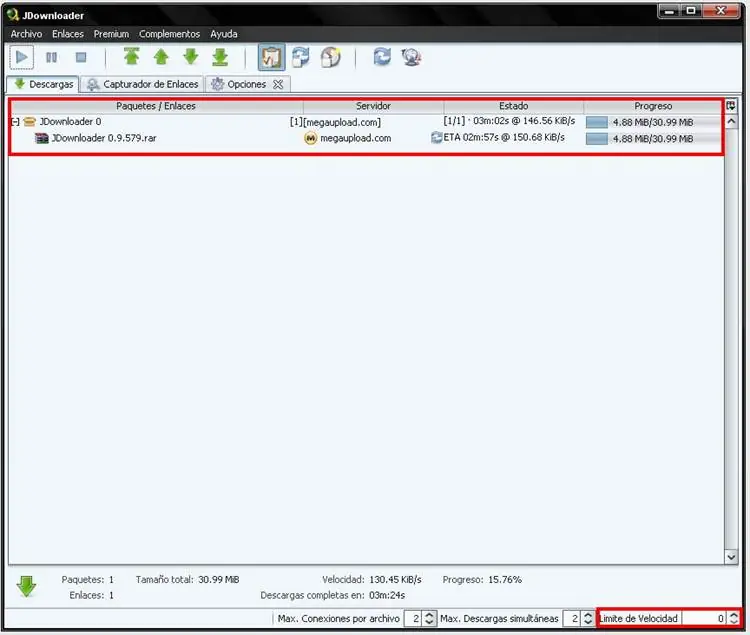Click the Servidor column header
Viewport: 750px width, 635px height.
pyautogui.click(x=374, y=106)
